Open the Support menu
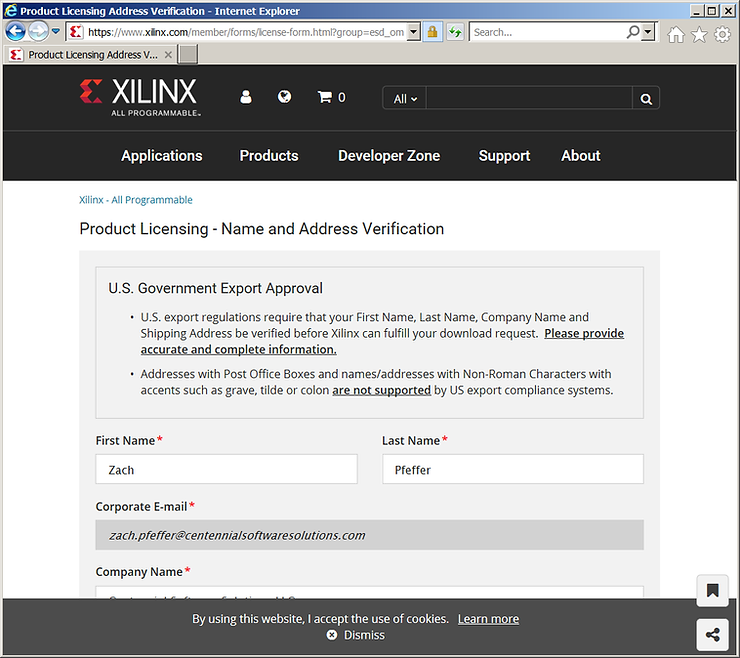The width and height of the screenshot is (740, 658). pyautogui.click(x=504, y=156)
